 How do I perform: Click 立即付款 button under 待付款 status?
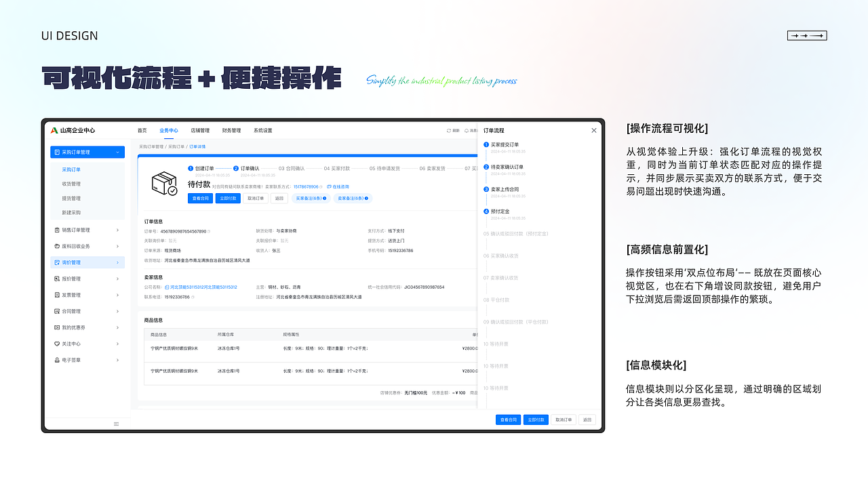click(228, 199)
